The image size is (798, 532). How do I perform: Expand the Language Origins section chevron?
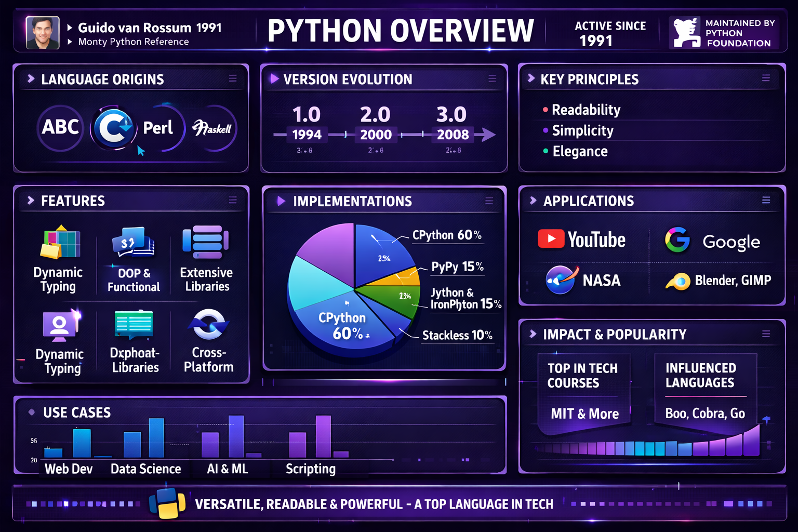[31, 78]
